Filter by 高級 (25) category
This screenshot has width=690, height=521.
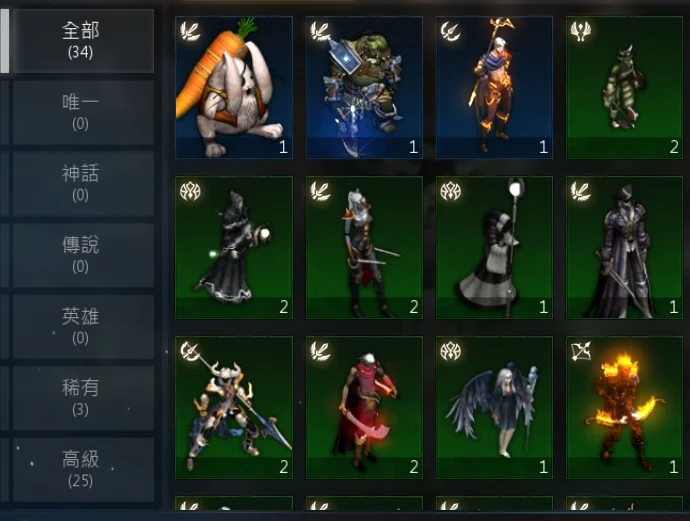click(83, 470)
